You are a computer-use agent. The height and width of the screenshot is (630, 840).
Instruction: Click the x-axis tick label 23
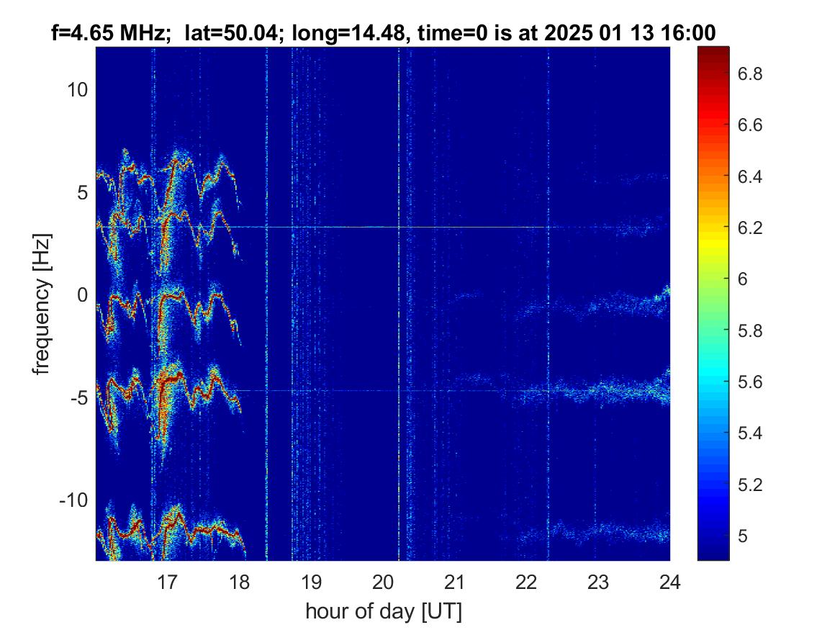click(x=598, y=582)
